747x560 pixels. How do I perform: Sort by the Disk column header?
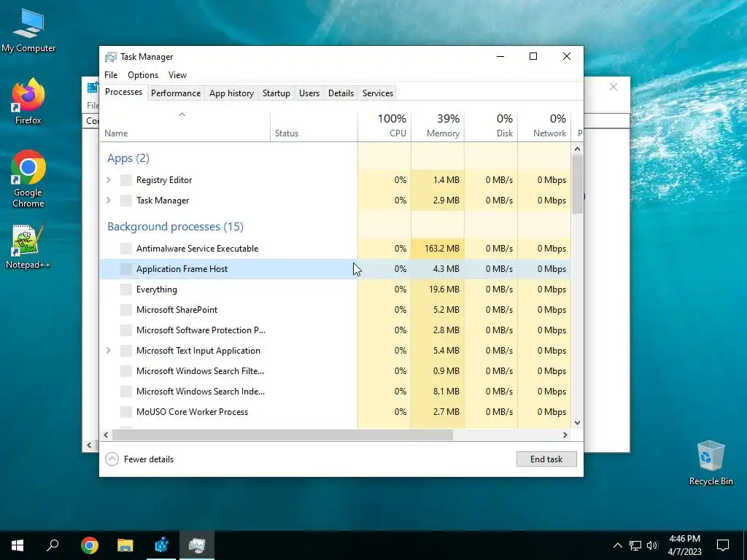click(491, 125)
